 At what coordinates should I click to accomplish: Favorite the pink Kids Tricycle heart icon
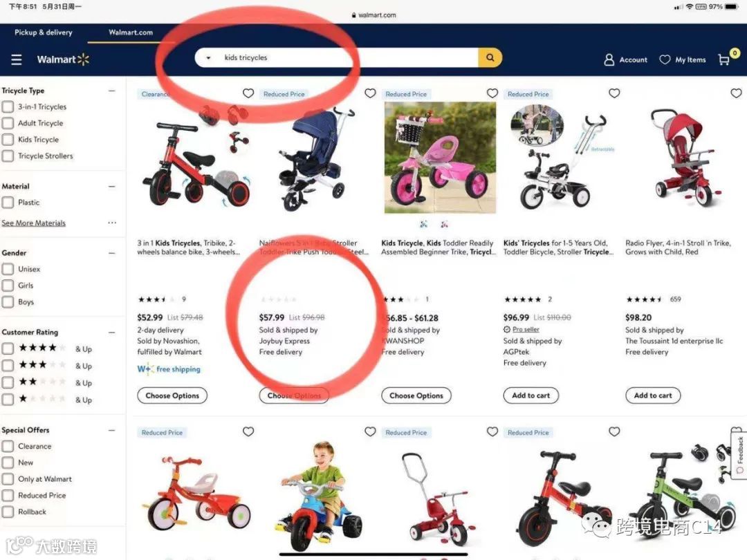tap(492, 93)
